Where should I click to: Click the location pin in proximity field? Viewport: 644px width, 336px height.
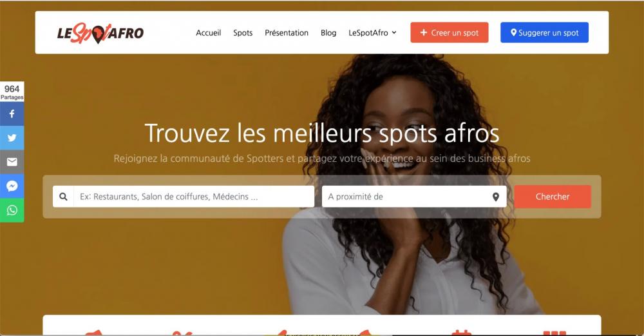pos(496,197)
